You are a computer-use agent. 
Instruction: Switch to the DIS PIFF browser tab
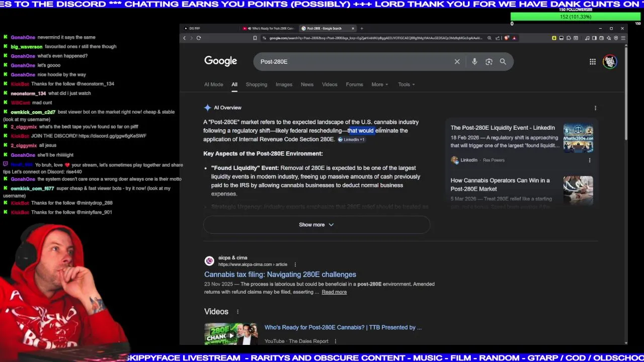pos(195,28)
